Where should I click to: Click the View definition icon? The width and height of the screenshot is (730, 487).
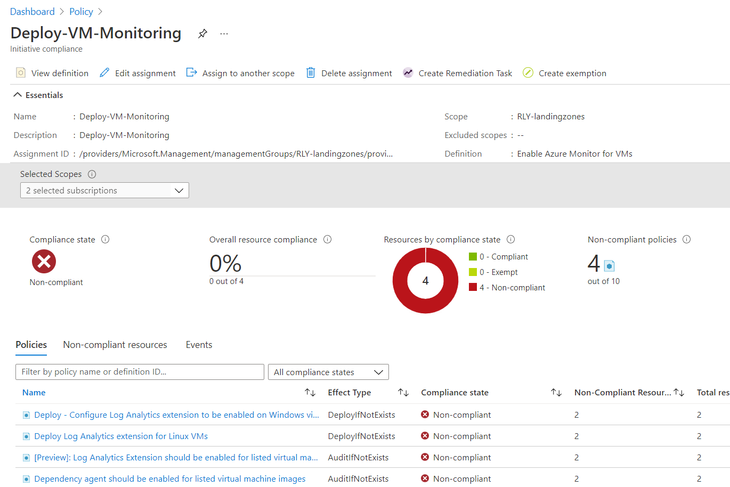coord(20,73)
